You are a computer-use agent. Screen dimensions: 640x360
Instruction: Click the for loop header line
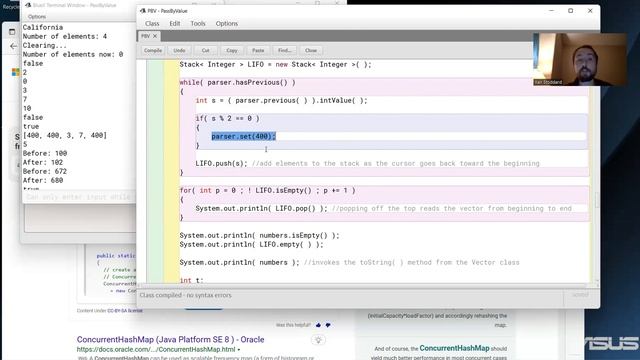coord(267,190)
